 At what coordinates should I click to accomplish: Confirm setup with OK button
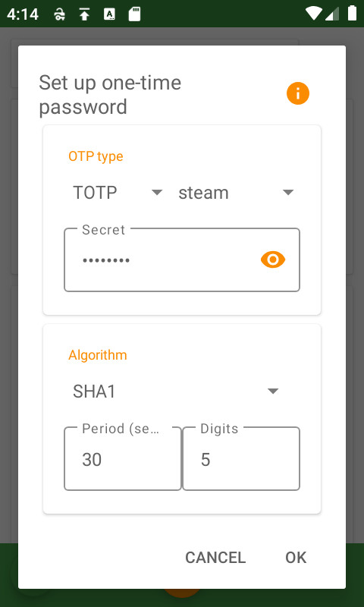[296, 558]
